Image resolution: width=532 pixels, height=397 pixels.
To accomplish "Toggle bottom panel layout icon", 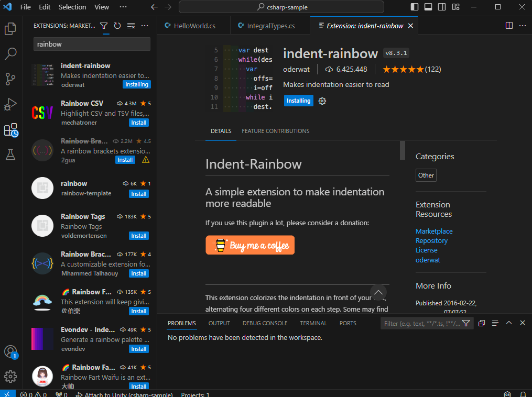I will tap(428, 7).
